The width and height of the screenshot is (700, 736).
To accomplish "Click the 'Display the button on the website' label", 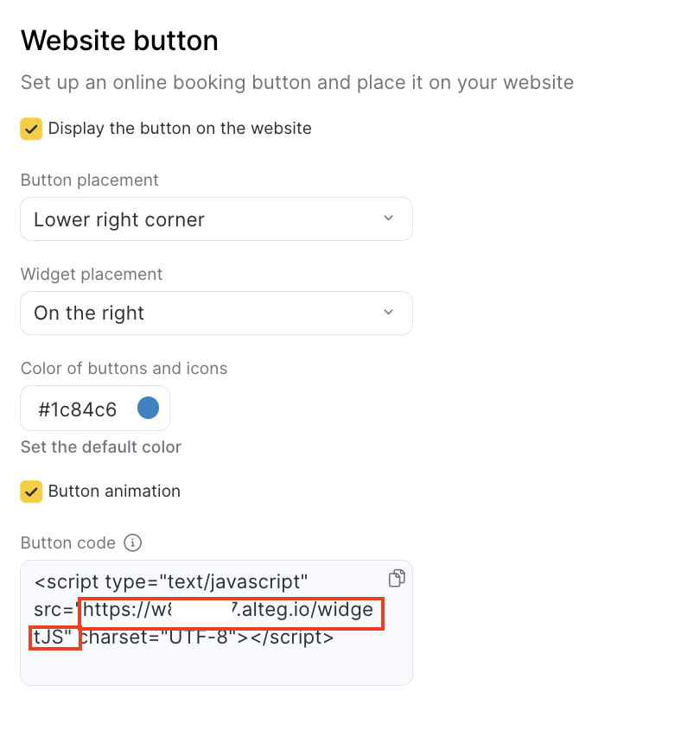I will click(180, 129).
